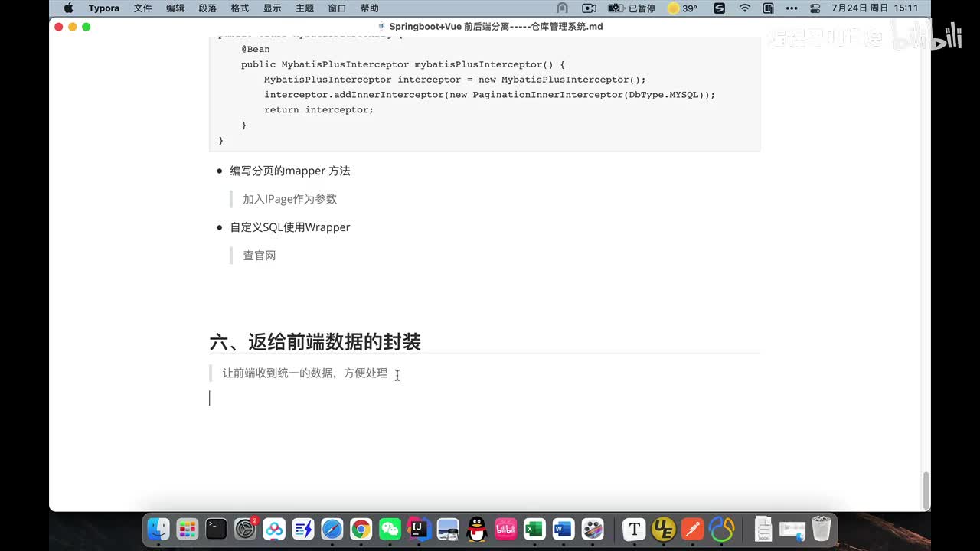Switch to IntelliJ IDEA in the Dock
Image resolution: width=980 pixels, height=551 pixels.
(419, 529)
